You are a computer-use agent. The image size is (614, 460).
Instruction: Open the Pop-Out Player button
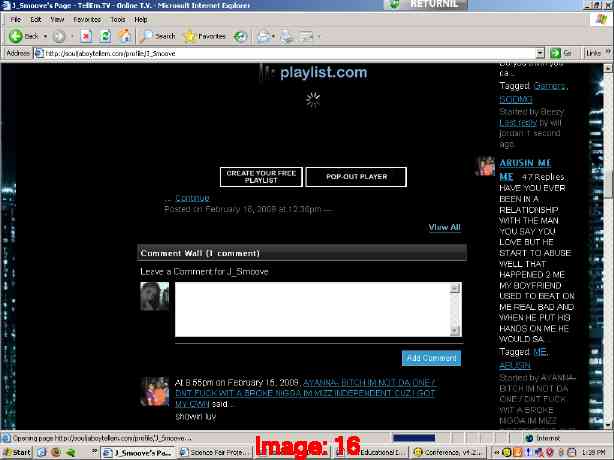[356, 177]
